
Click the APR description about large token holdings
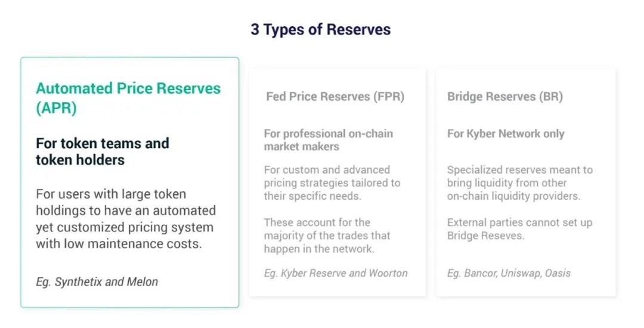click(126, 219)
